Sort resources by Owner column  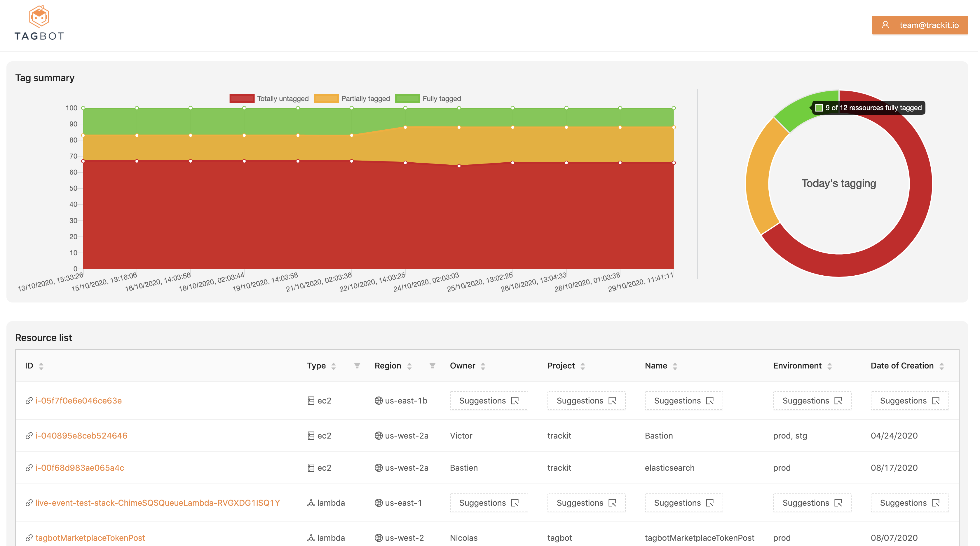[x=483, y=366]
